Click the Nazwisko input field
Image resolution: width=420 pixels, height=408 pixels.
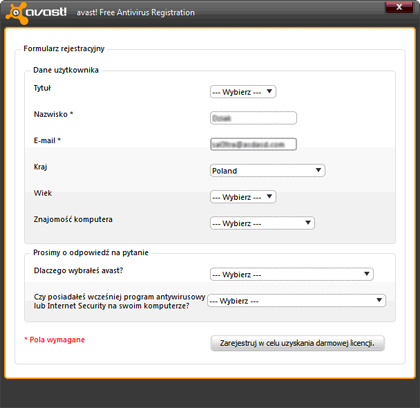(253, 118)
